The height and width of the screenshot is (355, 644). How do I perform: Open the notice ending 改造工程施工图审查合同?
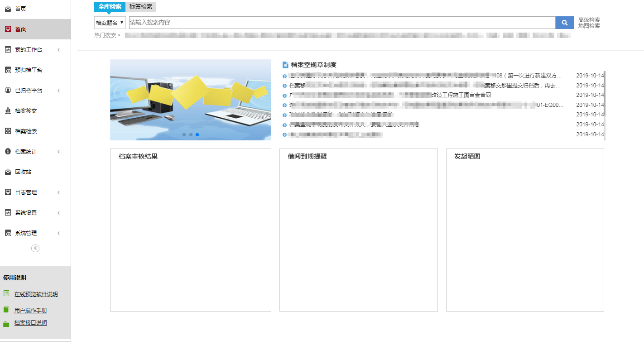tap(390, 95)
